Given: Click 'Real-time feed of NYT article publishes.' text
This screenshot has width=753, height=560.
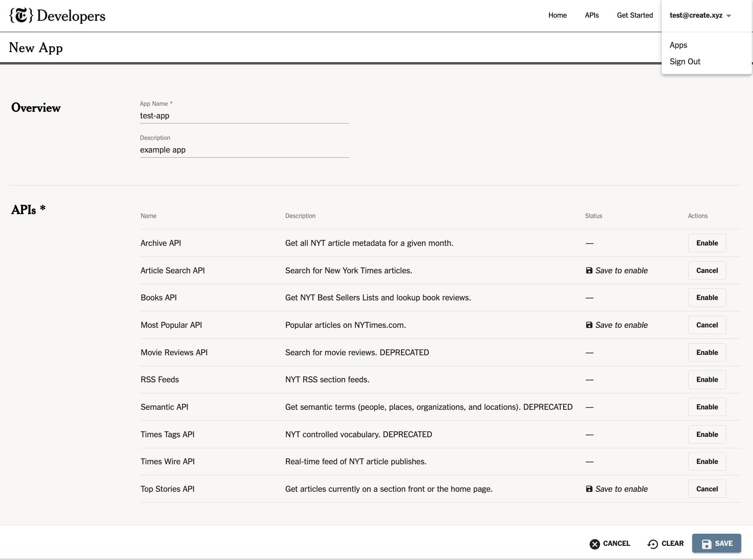Looking at the screenshot, I should [x=356, y=462].
